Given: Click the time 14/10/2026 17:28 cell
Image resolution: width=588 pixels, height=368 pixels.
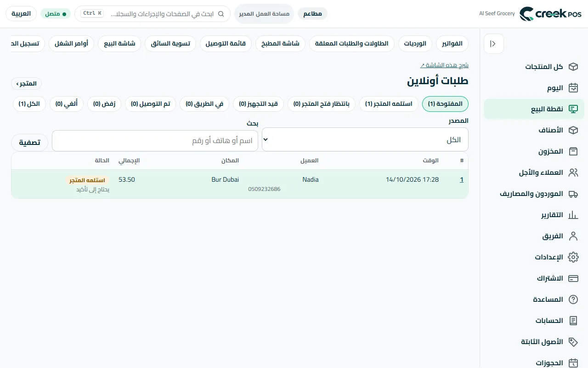Looking at the screenshot, I should tap(413, 180).
